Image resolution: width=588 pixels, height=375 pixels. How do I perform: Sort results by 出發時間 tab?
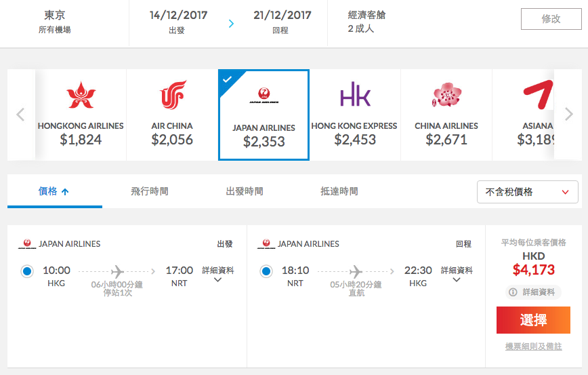tap(244, 191)
